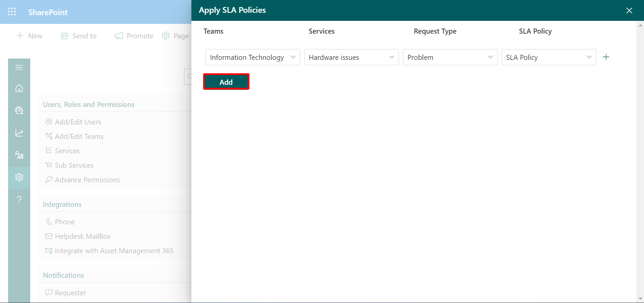The image size is (644, 303).
Task: Click the Send to share icon
Action: click(64, 36)
